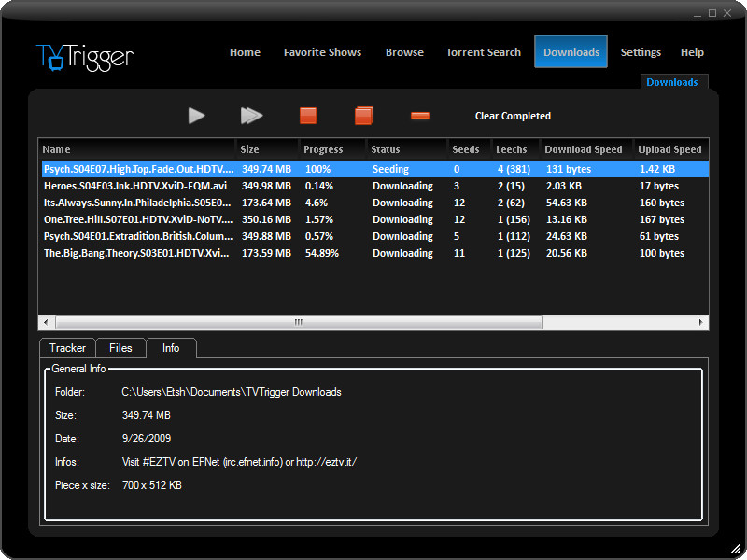The image size is (747, 560).
Task: Click the 4.6% progress cell
Action: (x=317, y=203)
